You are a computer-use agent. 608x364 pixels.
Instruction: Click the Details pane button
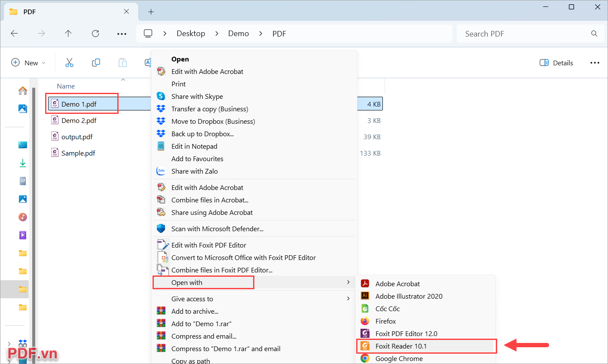click(x=556, y=63)
